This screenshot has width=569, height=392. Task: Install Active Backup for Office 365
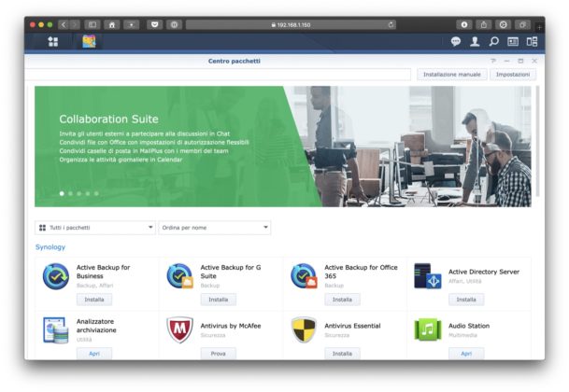click(342, 300)
